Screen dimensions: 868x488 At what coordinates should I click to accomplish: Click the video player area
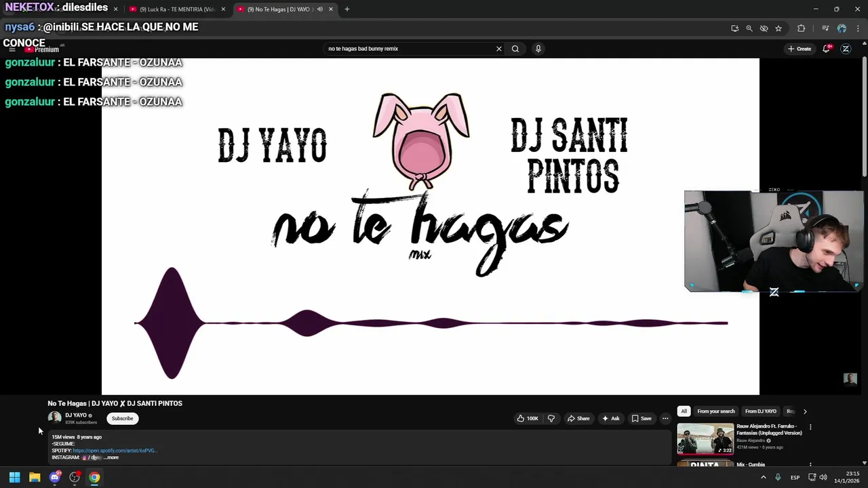430,226
